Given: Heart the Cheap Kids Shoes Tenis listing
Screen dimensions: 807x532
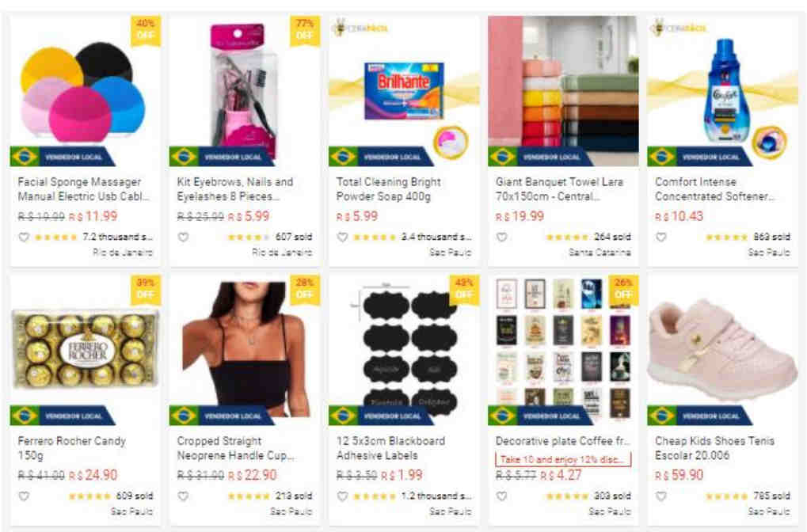Looking at the screenshot, I should 661,496.
